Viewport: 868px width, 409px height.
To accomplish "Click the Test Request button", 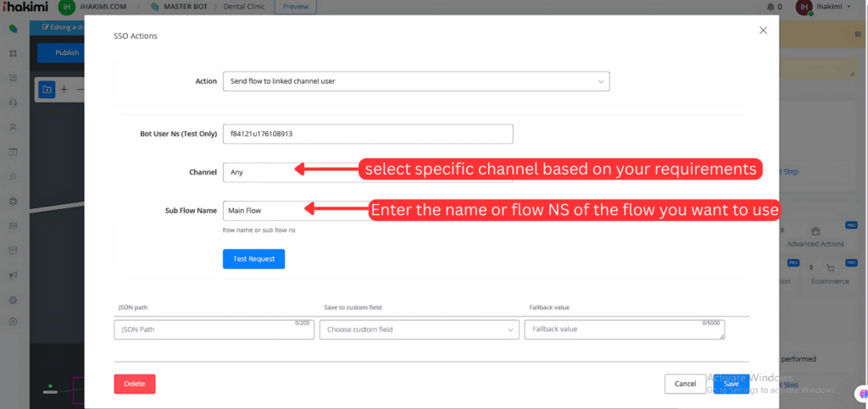I will [253, 259].
